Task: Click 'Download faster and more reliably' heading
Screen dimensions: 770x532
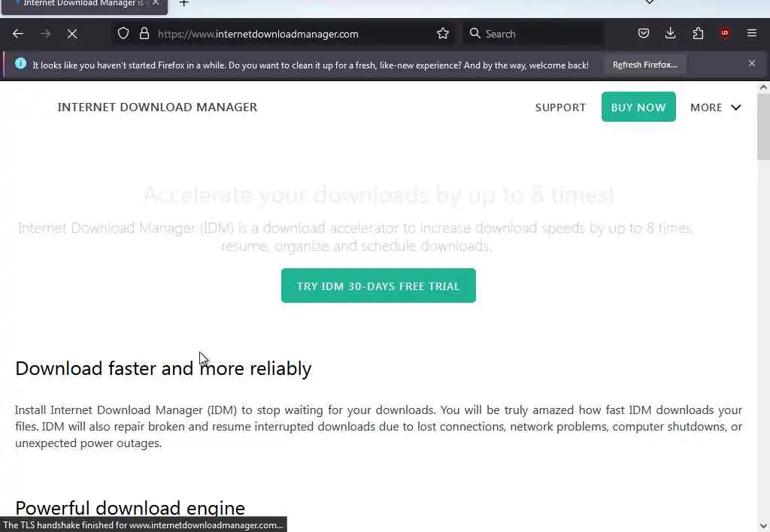Action: point(163,369)
